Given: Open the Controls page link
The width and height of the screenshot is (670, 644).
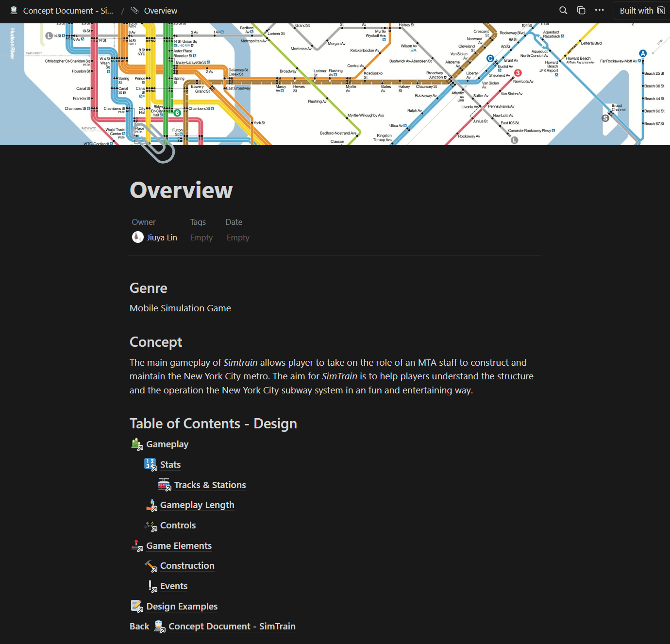Looking at the screenshot, I should (178, 525).
